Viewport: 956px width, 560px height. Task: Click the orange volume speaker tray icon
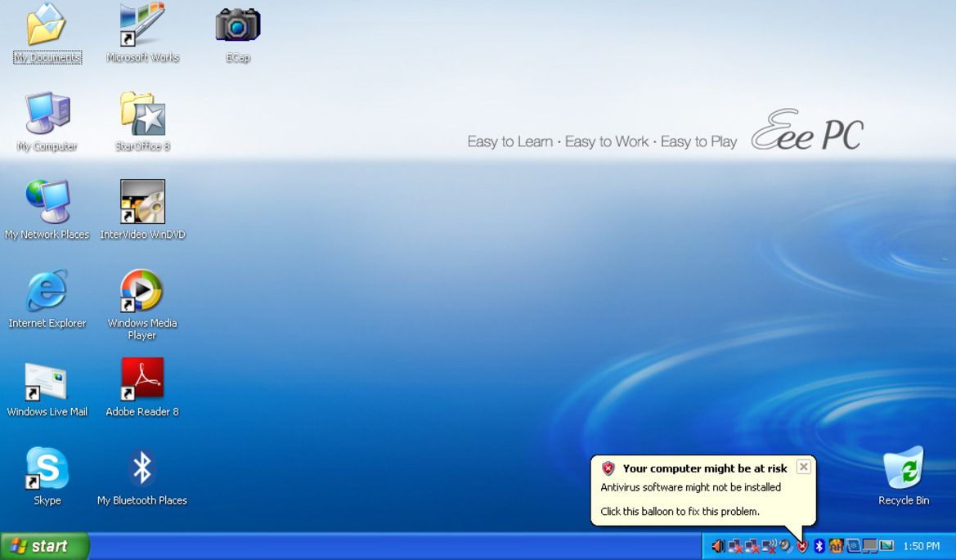pyautogui.click(x=719, y=546)
